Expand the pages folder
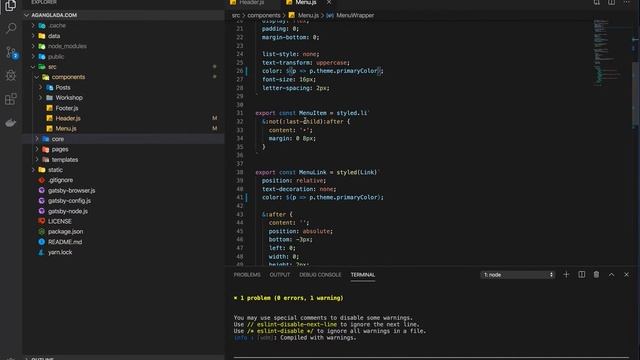This screenshot has height=360, width=640. click(x=37, y=149)
